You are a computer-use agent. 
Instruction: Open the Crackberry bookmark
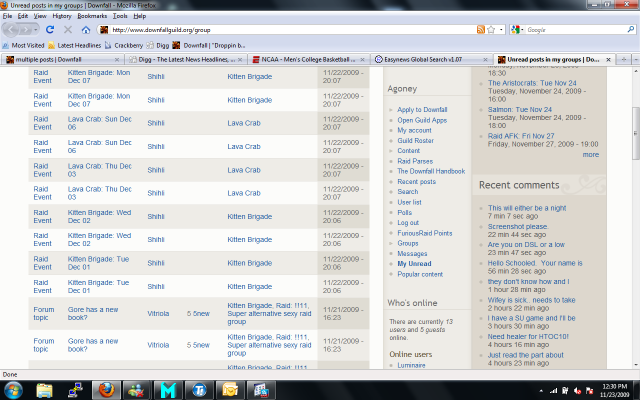click(x=124, y=45)
